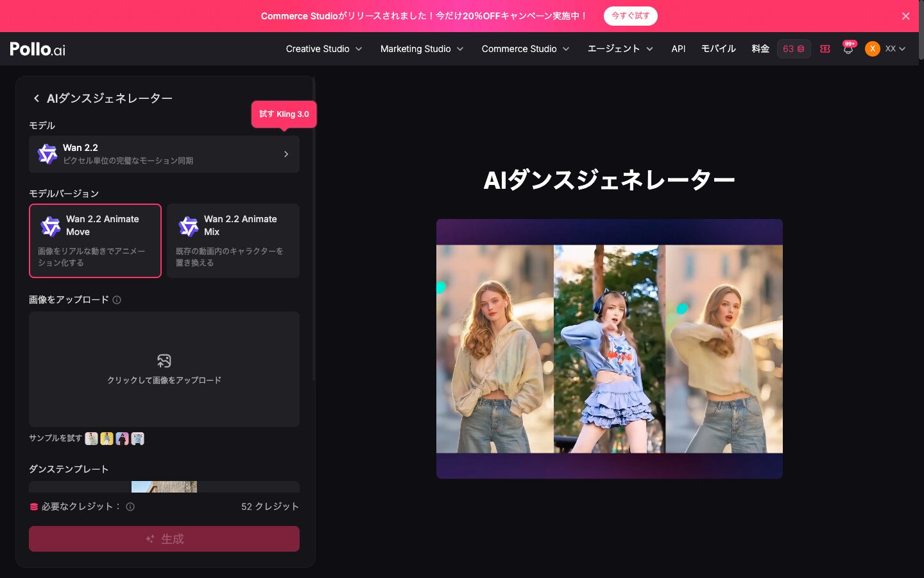This screenshot has width=924, height=578.
Task: Click the ダンステンプレート heading
Action: [x=69, y=469]
